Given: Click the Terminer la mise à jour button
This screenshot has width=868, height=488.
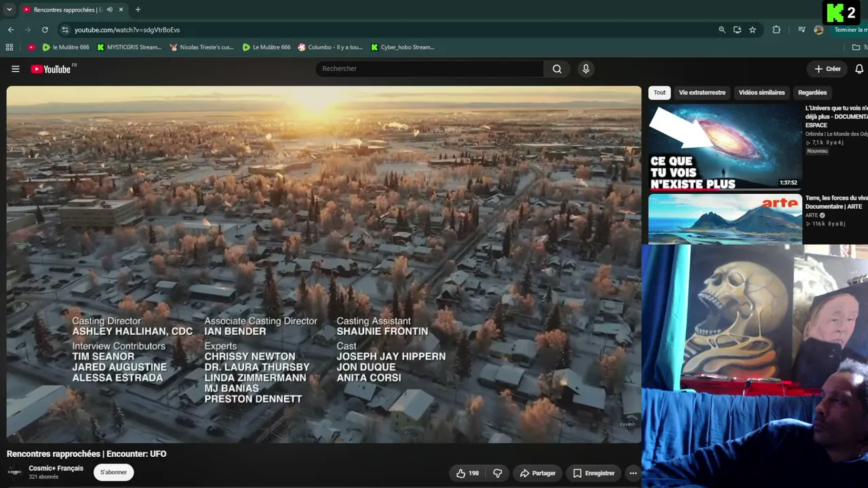Looking at the screenshot, I should point(850,30).
